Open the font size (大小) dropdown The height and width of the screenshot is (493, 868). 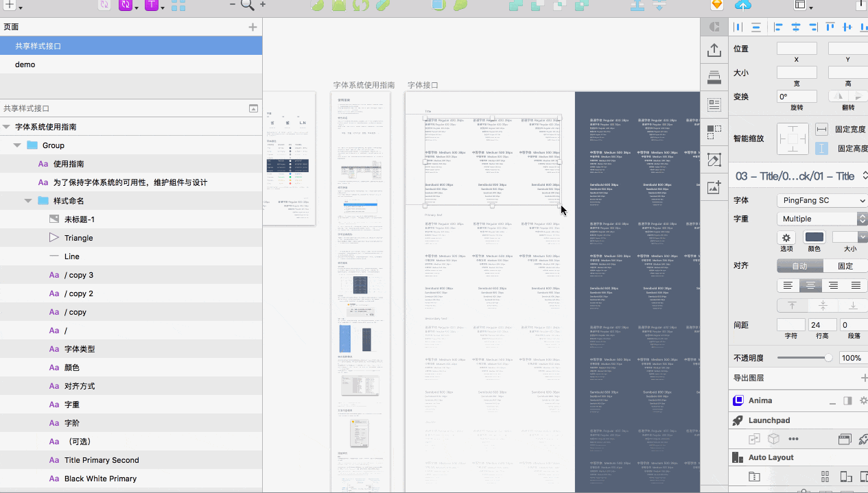pos(863,237)
